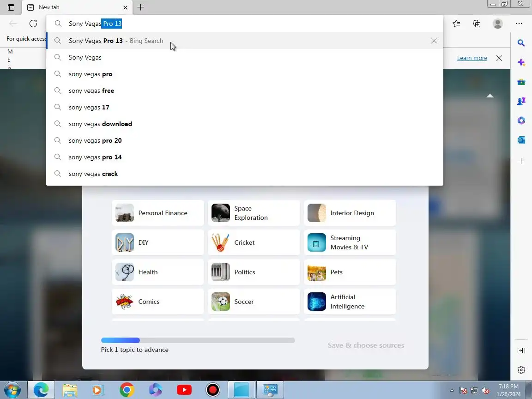Viewport: 532px width, 399px height.
Task: Choose the 'sony vegas crack' suggestion
Action: pyautogui.click(x=245, y=174)
